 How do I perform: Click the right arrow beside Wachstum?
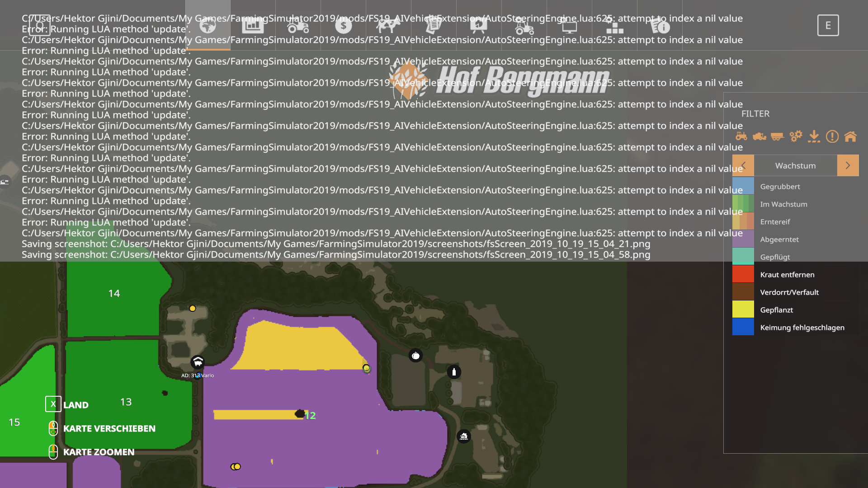pyautogui.click(x=848, y=165)
